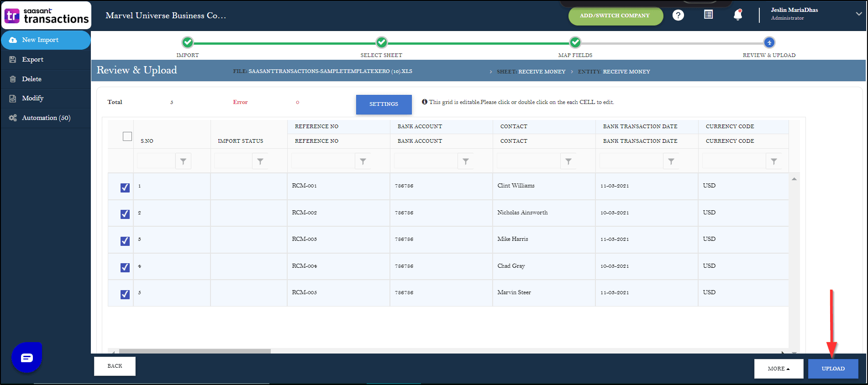This screenshot has height=385, width=868.
Task: Click the Clint Williams contact cell
Action: click(x=544, y=186)
